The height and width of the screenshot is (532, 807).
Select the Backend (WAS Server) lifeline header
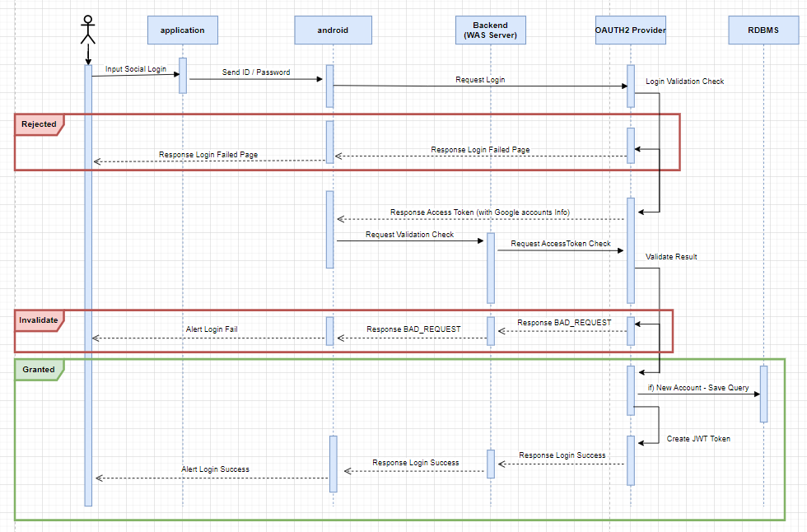(490, 30)
